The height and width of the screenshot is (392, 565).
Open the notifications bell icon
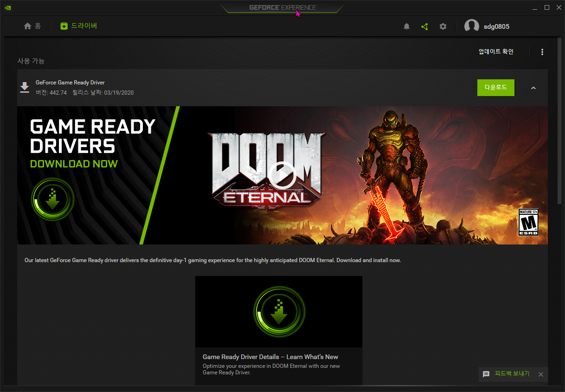click(407, 26)
